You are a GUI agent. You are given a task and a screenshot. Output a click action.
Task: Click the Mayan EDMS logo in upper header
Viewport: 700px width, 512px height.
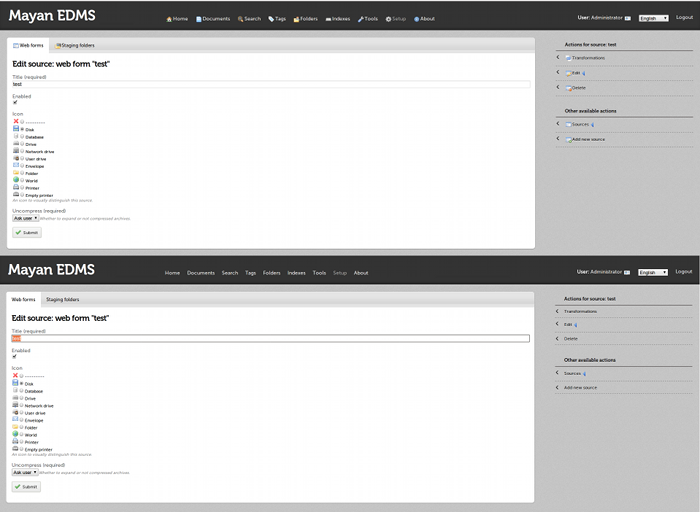tap(52, 16)
